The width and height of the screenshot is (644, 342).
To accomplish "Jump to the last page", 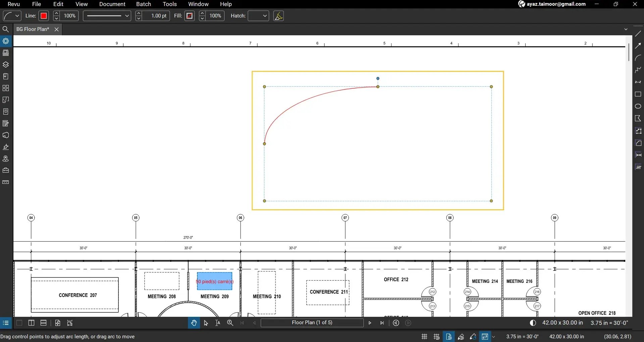I will [382, 323].
